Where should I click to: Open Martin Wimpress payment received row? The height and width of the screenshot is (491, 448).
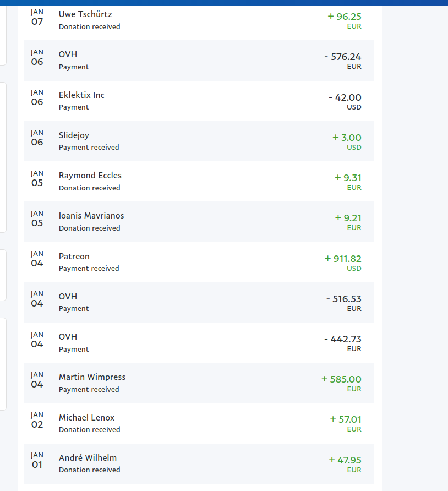tap(199, 383)
